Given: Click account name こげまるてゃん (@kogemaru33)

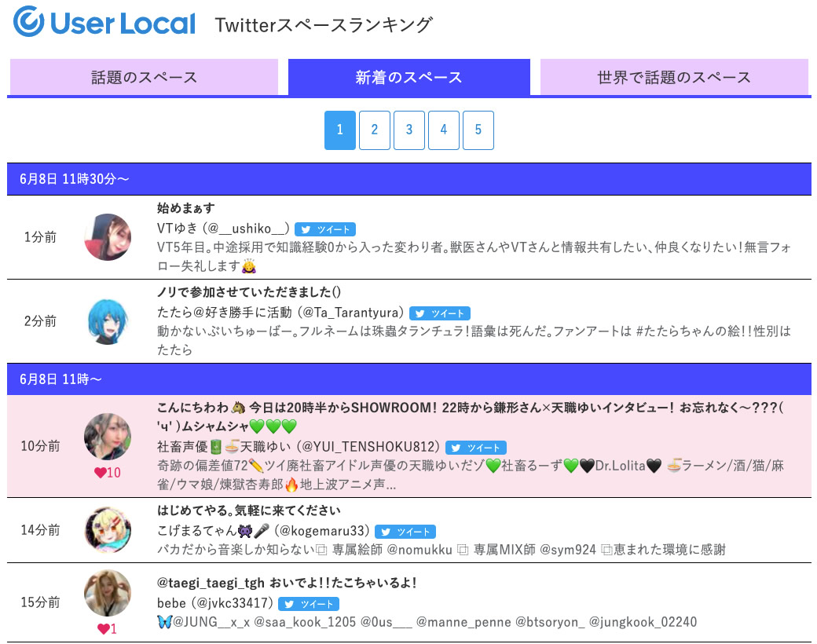Looking at the screenshot, I should point(263,530).
